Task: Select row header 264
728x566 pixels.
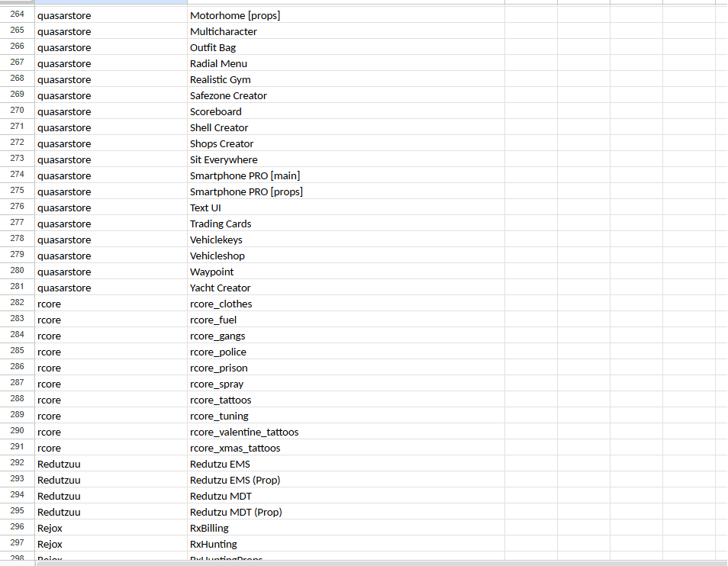Action: click(x=18, y=14)
